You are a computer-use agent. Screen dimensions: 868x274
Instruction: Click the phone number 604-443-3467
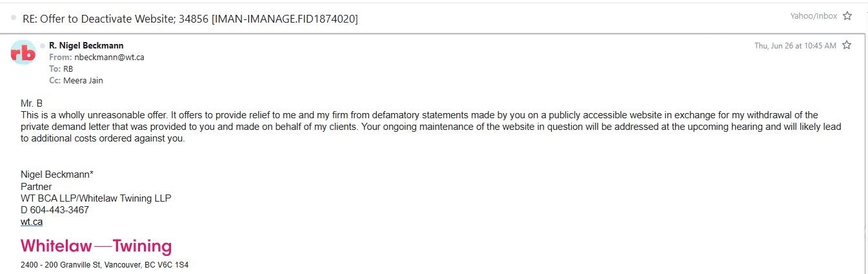pos(59,210)
